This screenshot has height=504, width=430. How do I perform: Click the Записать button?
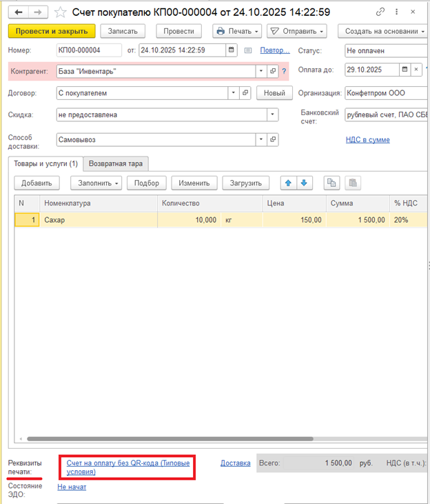click(x=123, y=31)
